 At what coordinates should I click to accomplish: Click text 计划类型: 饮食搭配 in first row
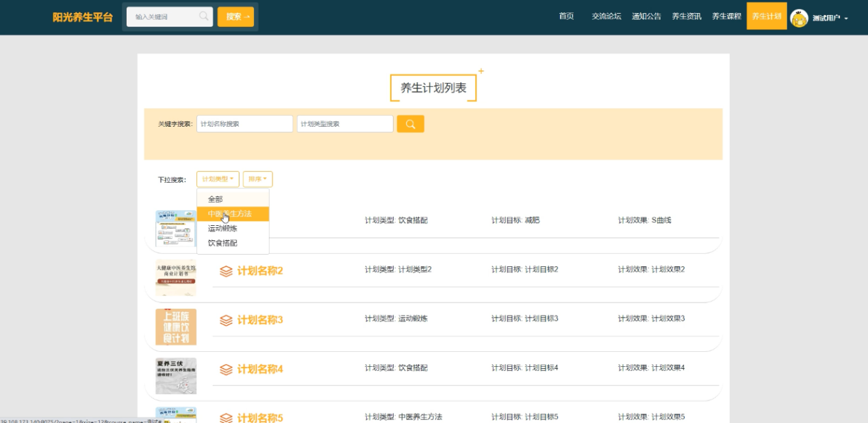[x=396, y=220]
